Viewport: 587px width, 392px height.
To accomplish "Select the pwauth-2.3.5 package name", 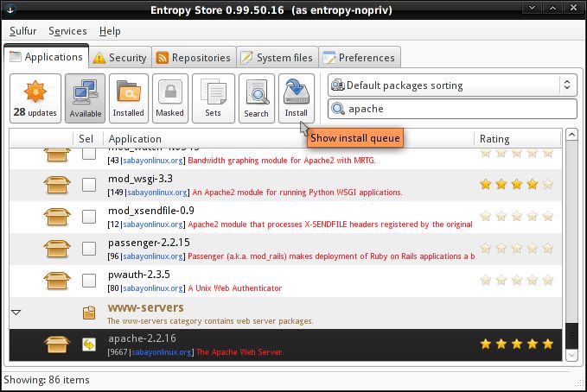I will pyautogui.click(x=139, y=275).
